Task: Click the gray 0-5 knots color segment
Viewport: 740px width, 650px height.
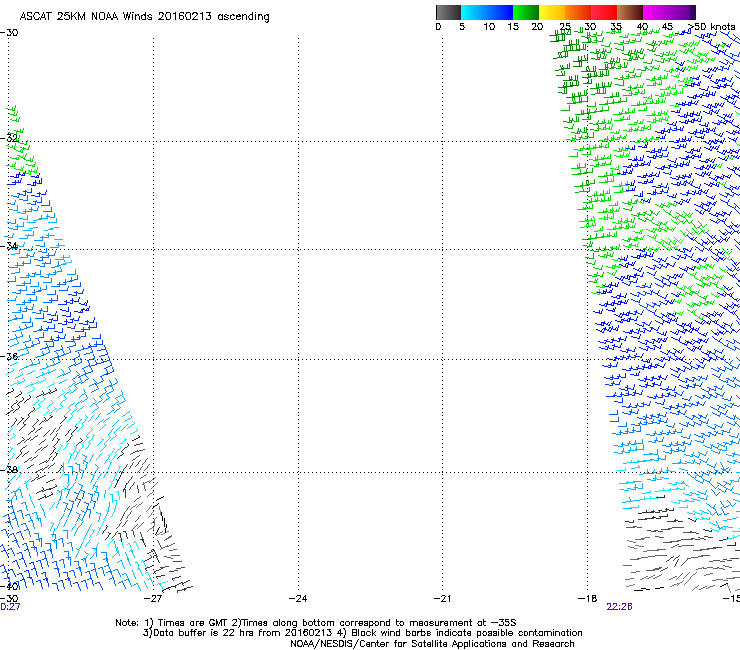Action: click(448, 12)
